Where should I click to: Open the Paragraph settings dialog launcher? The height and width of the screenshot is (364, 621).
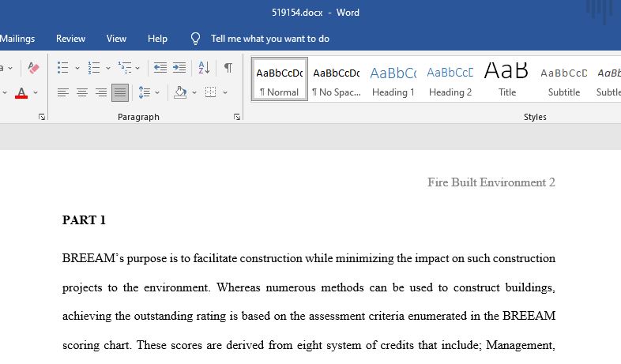point(237,117)
